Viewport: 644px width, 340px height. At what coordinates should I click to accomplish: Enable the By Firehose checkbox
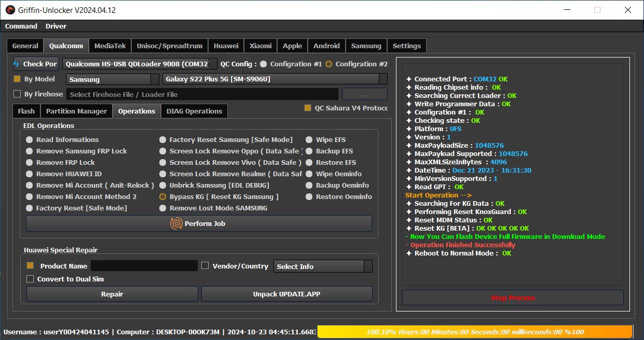[17, 94]
